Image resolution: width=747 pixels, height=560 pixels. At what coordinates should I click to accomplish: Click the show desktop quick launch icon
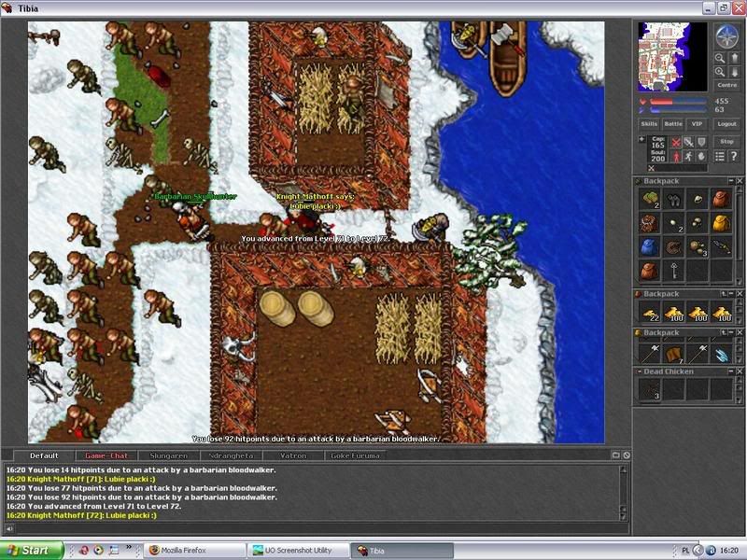[x=113, y=550]
